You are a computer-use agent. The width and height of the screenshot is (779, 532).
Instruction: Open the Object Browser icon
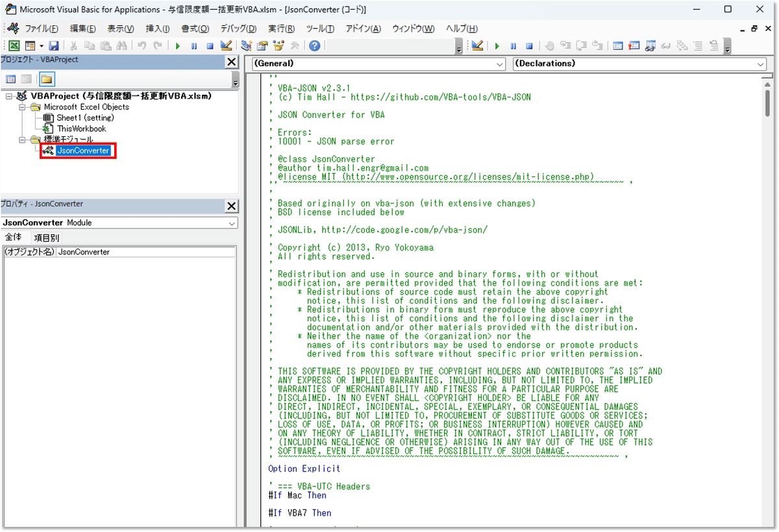278,46
